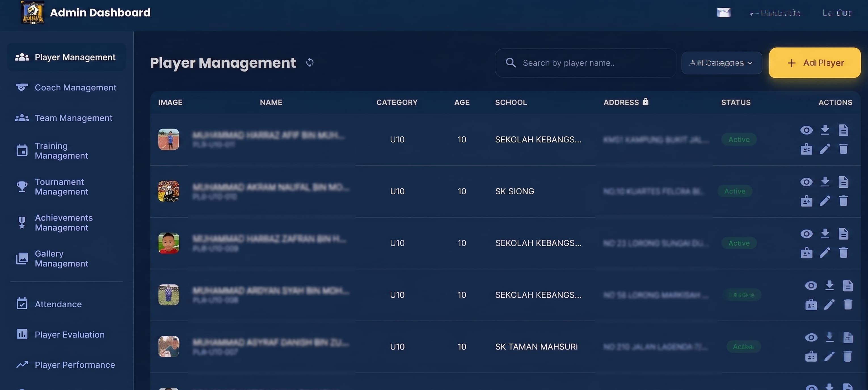The height and width of the screenshot is (390, 868).
Task: Open Player Management in the sidebar
Action: [66, 57]
